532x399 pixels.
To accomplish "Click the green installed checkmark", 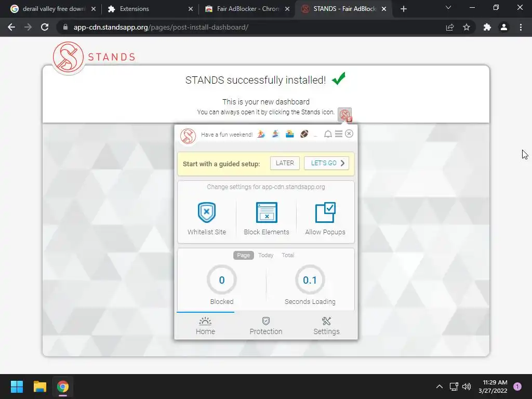I will pos(339,78).
